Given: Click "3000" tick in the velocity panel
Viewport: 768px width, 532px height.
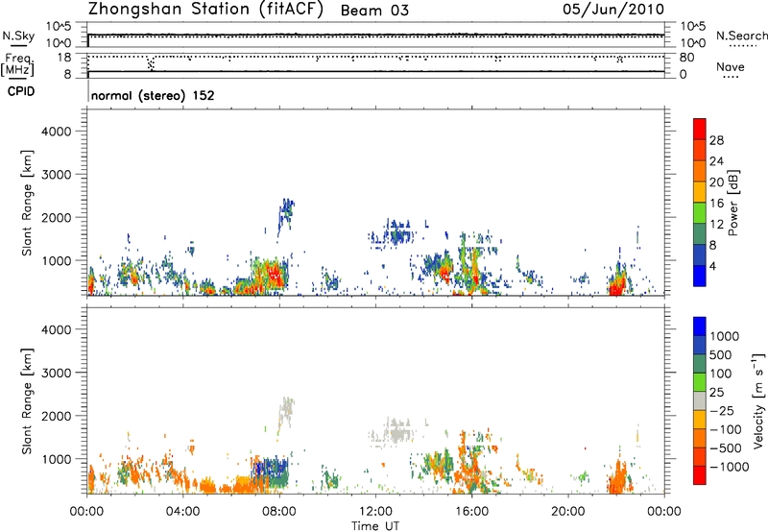Looking at the screenshot, I should [x=57, y=373].
